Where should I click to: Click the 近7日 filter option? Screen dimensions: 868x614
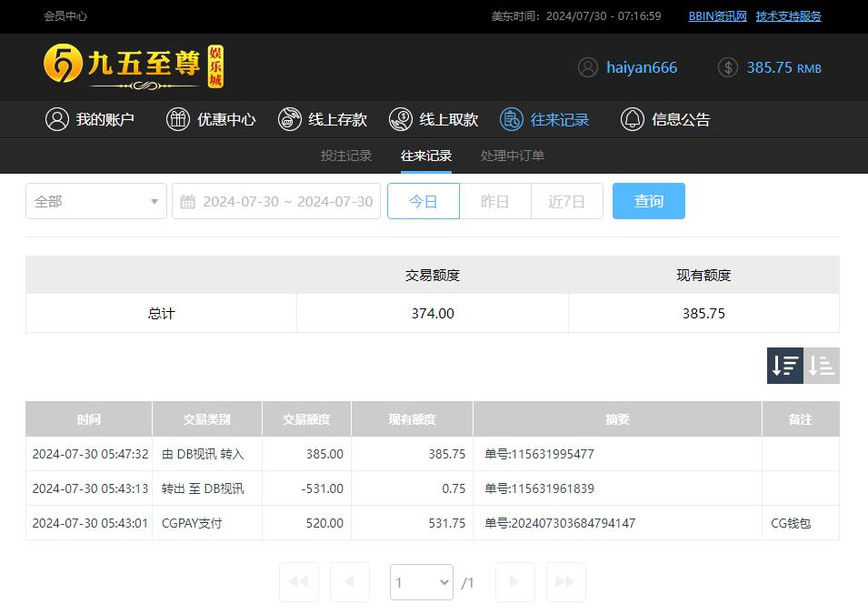566,201
